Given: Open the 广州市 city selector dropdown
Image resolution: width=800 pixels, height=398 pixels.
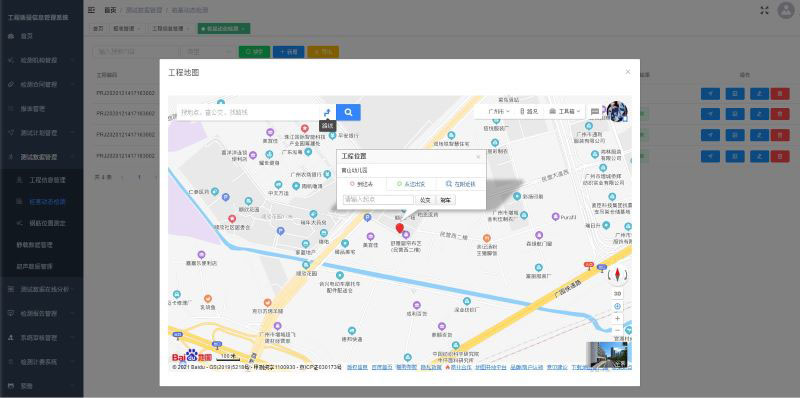Looking at the screenshot, I should [498, 111].
